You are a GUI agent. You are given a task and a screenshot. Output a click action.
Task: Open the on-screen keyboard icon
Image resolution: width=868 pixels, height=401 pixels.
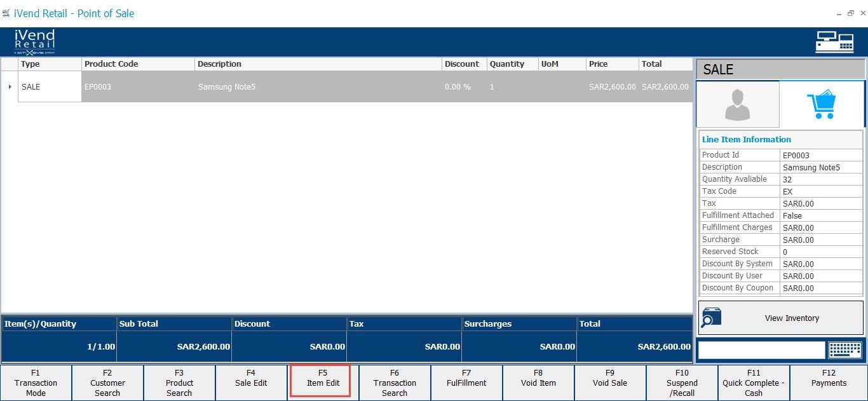click(845, 350)
